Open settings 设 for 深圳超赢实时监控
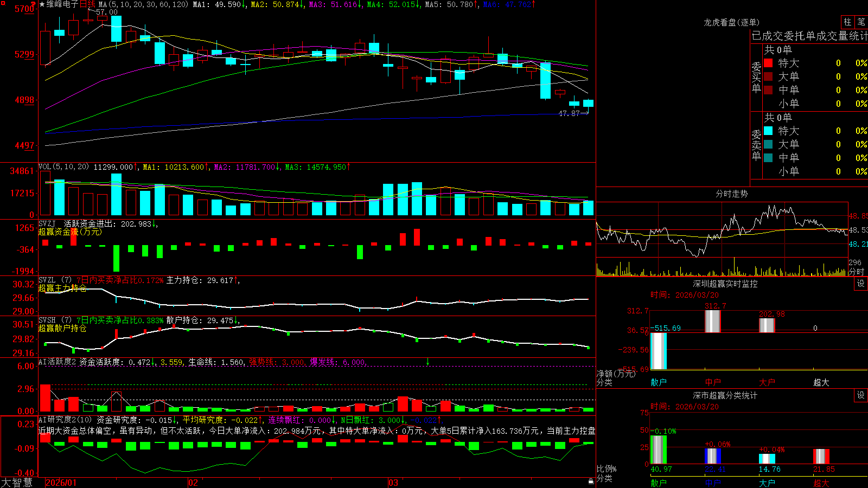The width and height of the screenshot is (868, 488). point(860,284)
